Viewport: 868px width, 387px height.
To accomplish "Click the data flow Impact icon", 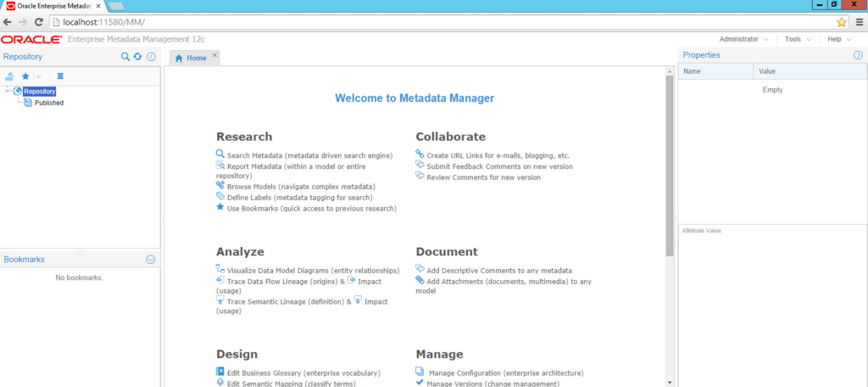I will coord(352,280).
